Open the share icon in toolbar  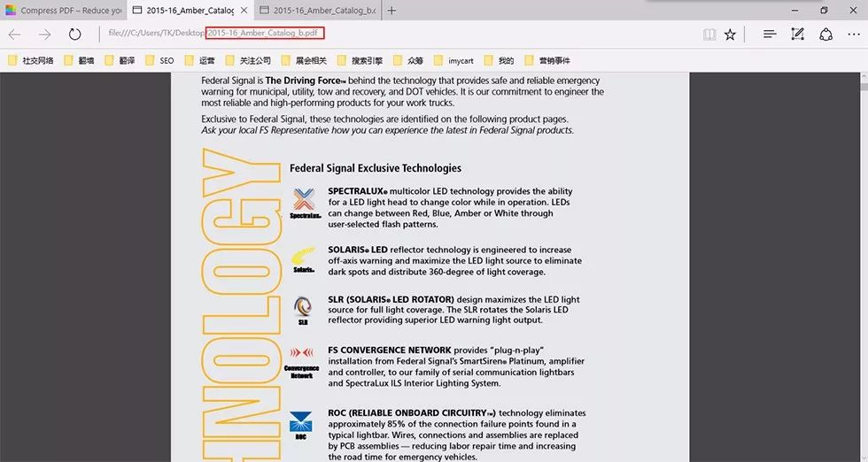pos(825,35)
